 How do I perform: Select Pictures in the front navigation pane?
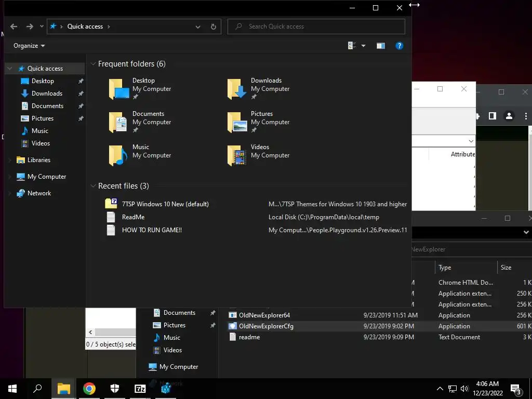(x=43, y=118)
